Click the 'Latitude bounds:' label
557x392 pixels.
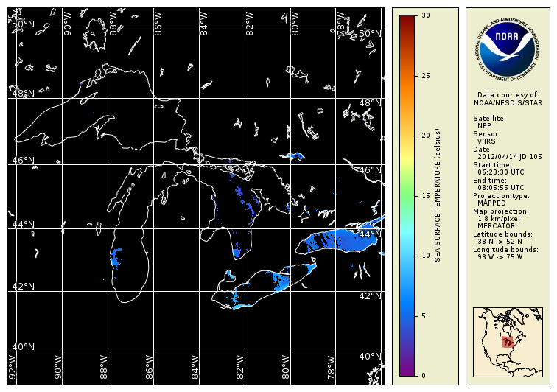point(502,234)
